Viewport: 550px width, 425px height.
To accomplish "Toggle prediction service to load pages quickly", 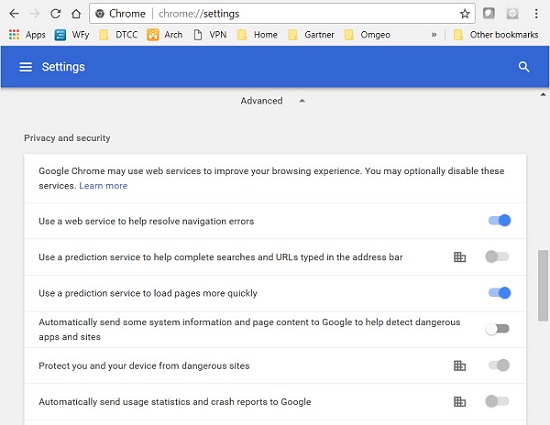I will click(x=499, y=293).
